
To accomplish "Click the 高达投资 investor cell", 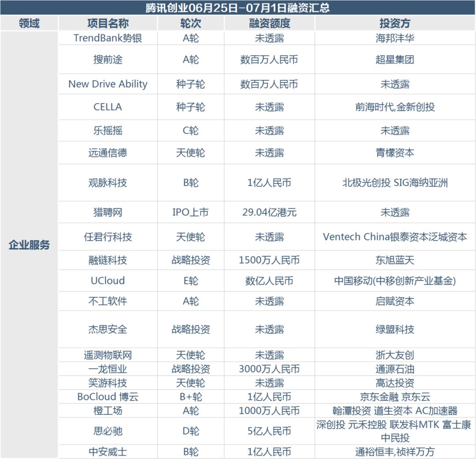I will pos(395,383).
